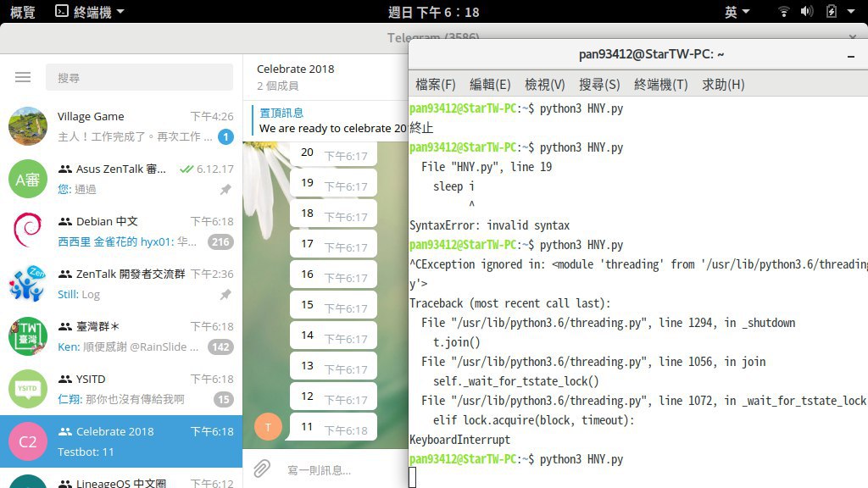The height and width of the screenshot is (488, 868).
Task: Click the terminal icon in the top bar
Action: click(61, 11)
